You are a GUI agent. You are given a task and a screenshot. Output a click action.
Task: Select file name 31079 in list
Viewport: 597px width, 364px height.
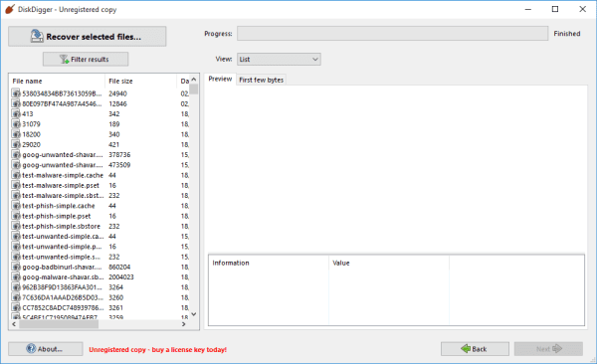(31, 124)
